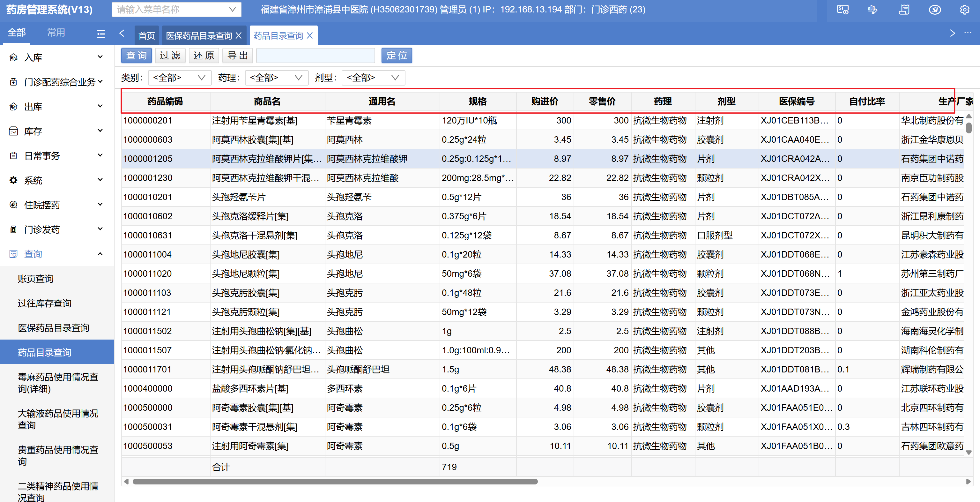The width and height of the screenshot is (980, 502).
Task: Open the 药理 dropdown
Action: (x=276, y=78)
